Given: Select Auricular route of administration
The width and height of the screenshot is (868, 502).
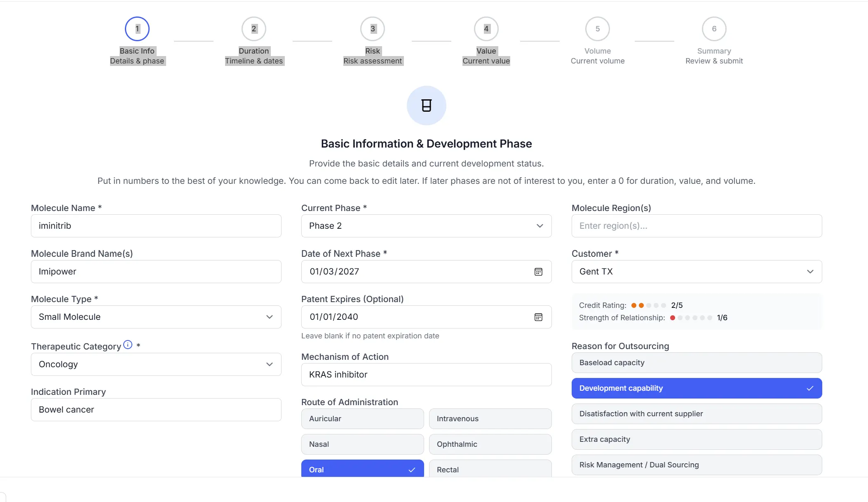Looking at the screenshot, I should coord(363,419).
